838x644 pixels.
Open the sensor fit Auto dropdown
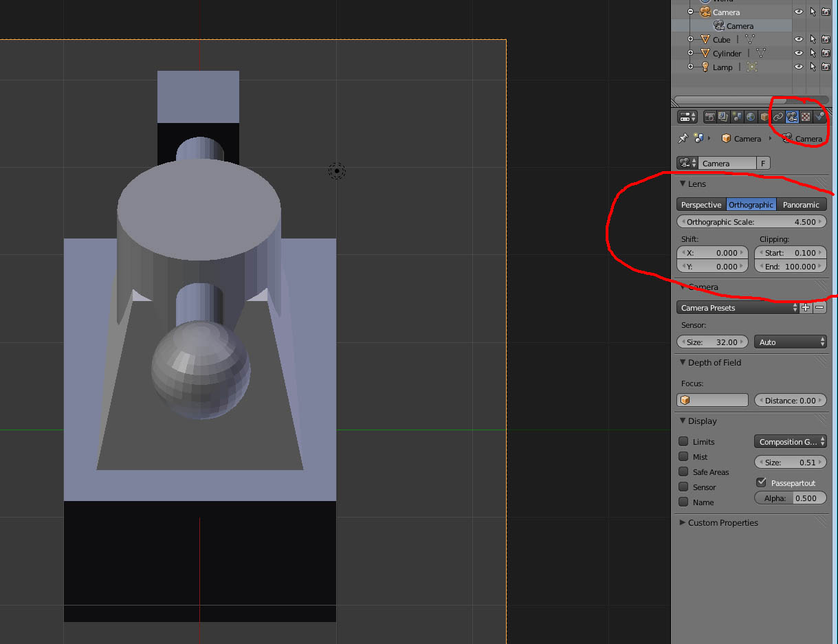point(791,342)
